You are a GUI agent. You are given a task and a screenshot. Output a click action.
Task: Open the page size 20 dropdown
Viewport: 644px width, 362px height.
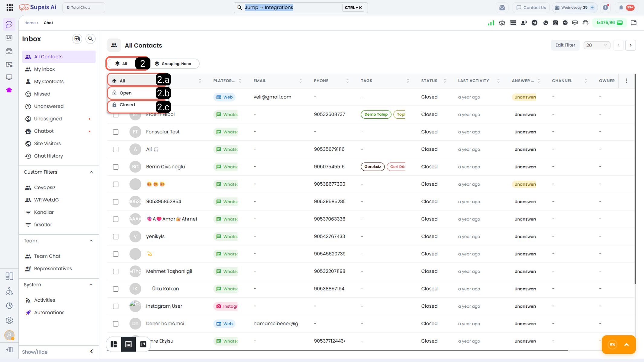tap(597, 45)
